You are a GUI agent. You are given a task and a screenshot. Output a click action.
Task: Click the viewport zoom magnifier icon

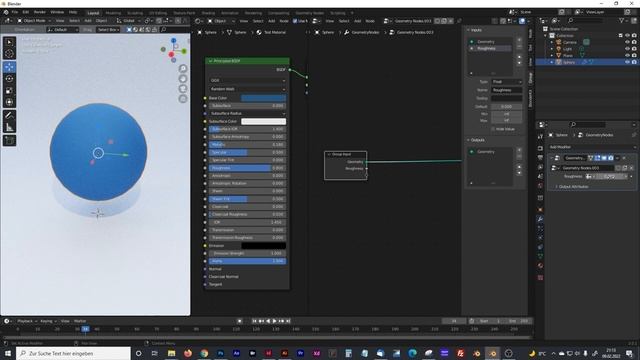click(x=183, y=68)
